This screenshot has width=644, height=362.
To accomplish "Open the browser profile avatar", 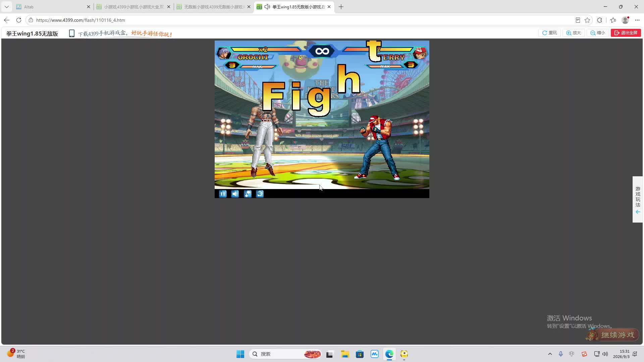I will click(x=625, y=20).
